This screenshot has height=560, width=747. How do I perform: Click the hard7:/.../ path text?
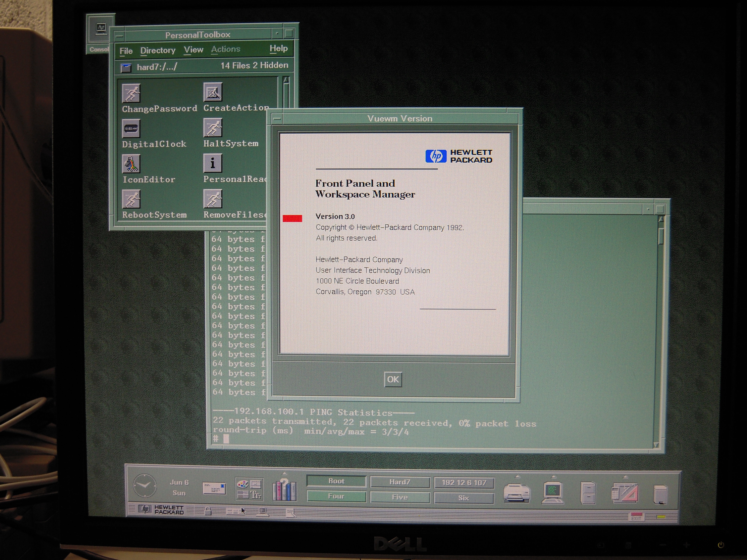click(157, 67)
